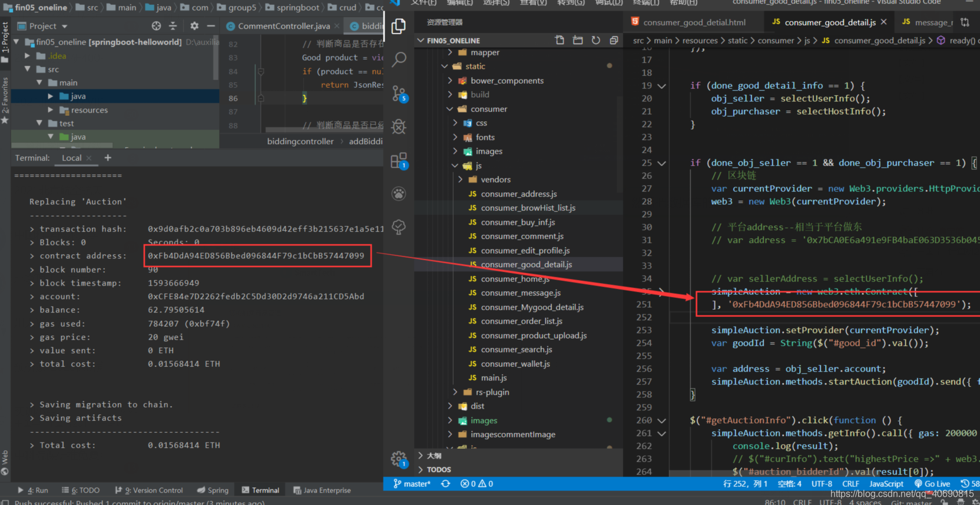Click master* branch indicator in status bar
Image resolution: width=980 pixels, height=505 pixels.
coord(412,484)
